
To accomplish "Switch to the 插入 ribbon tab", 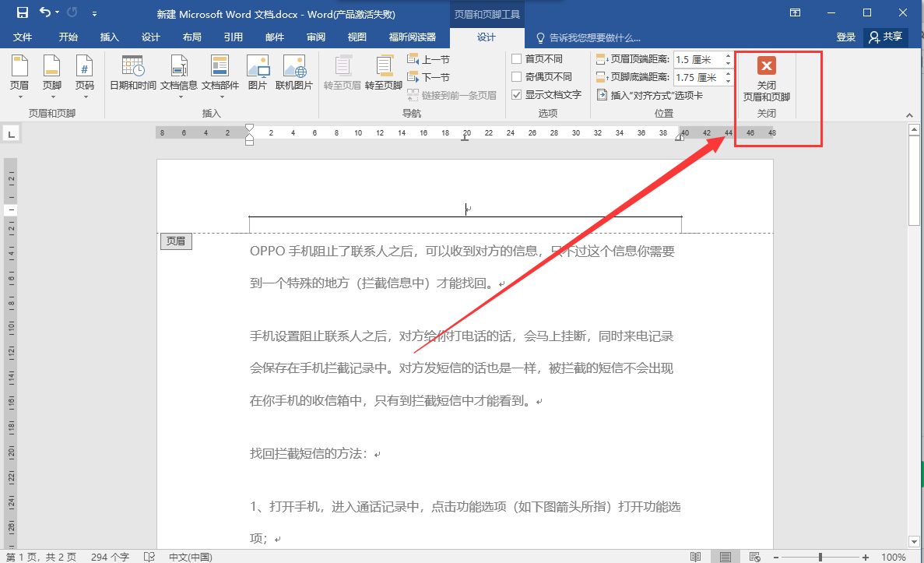I will click(x=110, y=37).
